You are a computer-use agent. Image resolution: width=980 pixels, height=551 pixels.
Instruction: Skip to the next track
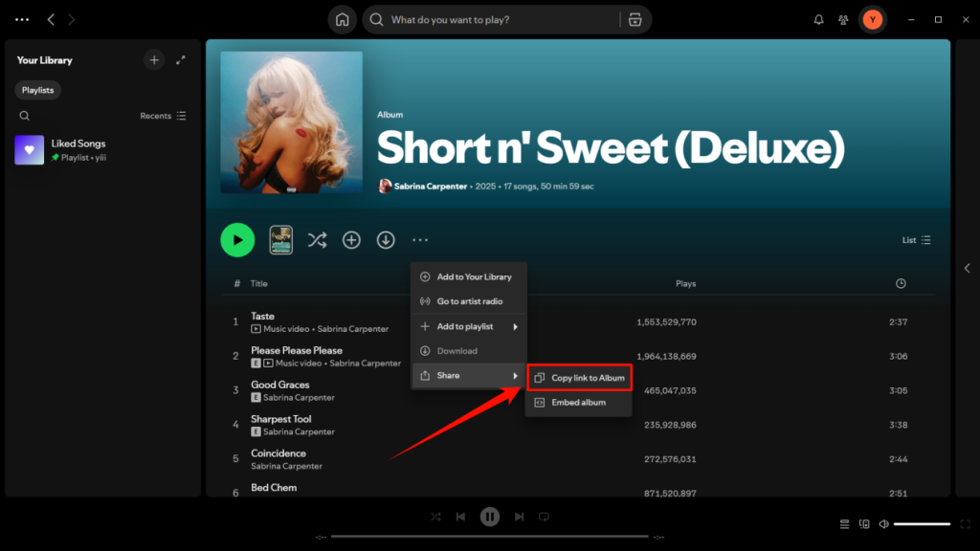519,517
